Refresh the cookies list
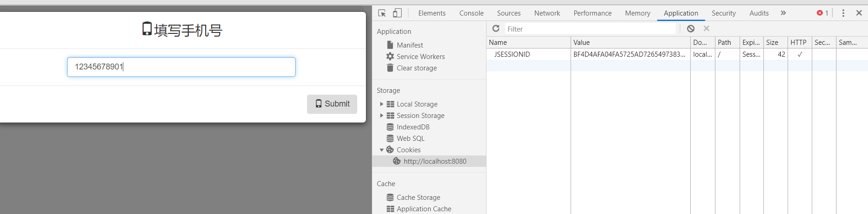The height and width of the screenshot is (214, 868). point(496,29)
